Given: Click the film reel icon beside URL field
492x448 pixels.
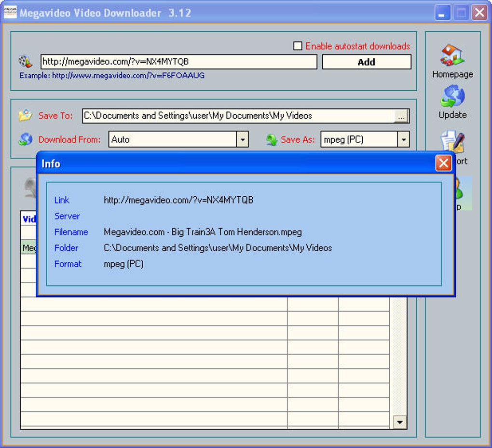Looking at the screenshot, I should 25,62.
